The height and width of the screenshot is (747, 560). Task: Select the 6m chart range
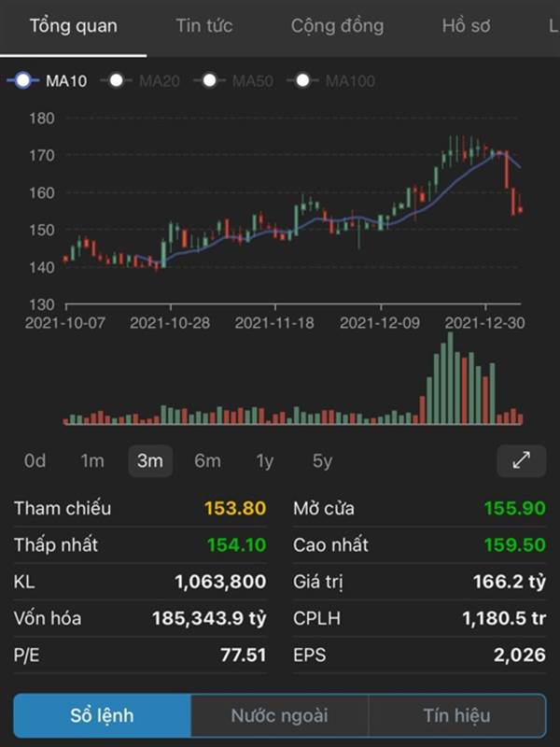[207, 460]
